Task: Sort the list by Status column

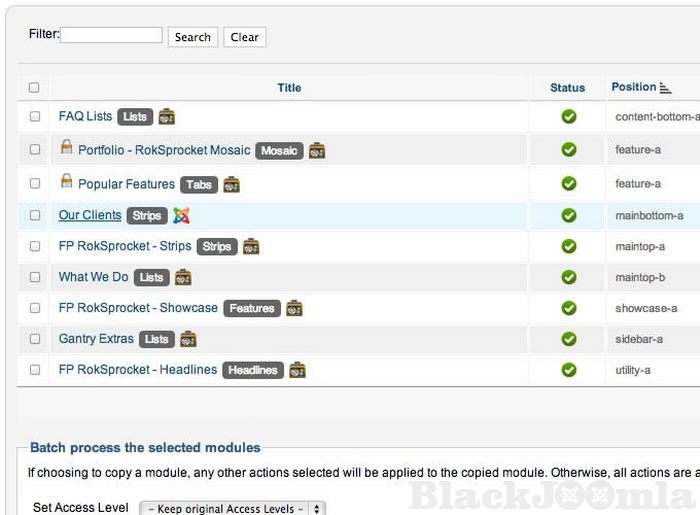Action: click(567, 88)
